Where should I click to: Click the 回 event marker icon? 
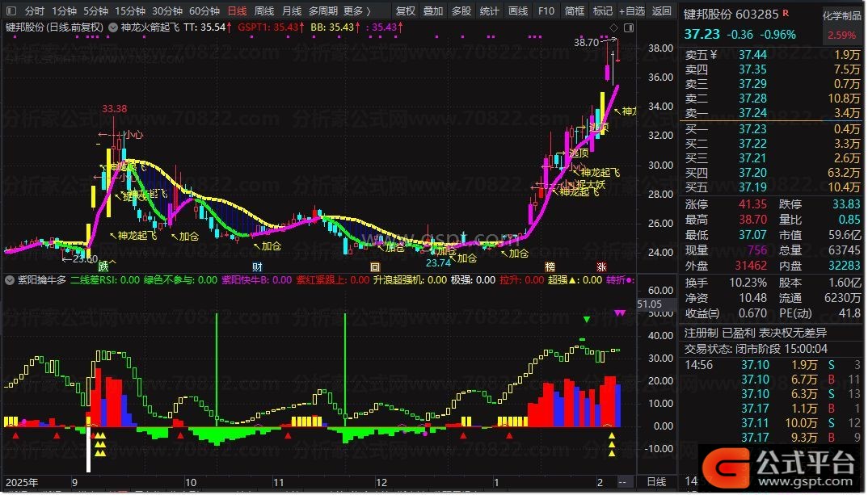374,266
